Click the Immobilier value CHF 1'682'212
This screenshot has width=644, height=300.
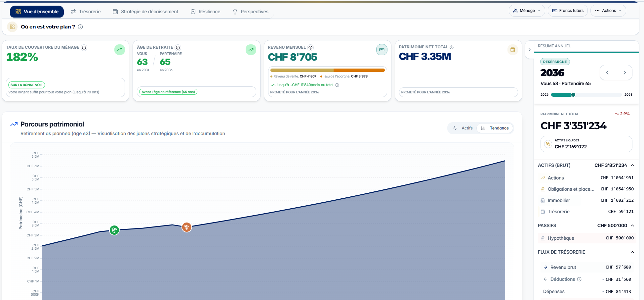617,200
